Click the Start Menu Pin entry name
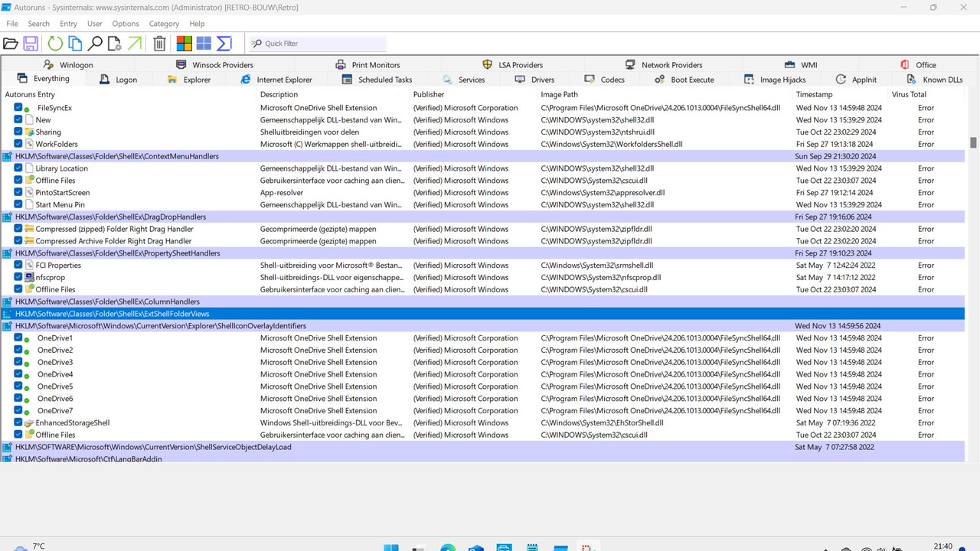The image size is (980, 551). [x=60, y=205]
